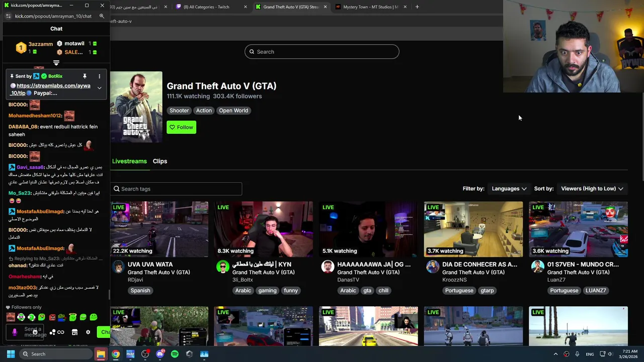Viewport: 644px width, 362px height.
Task: Open site settings icon in popout address bar
Action: coord(8,16)
